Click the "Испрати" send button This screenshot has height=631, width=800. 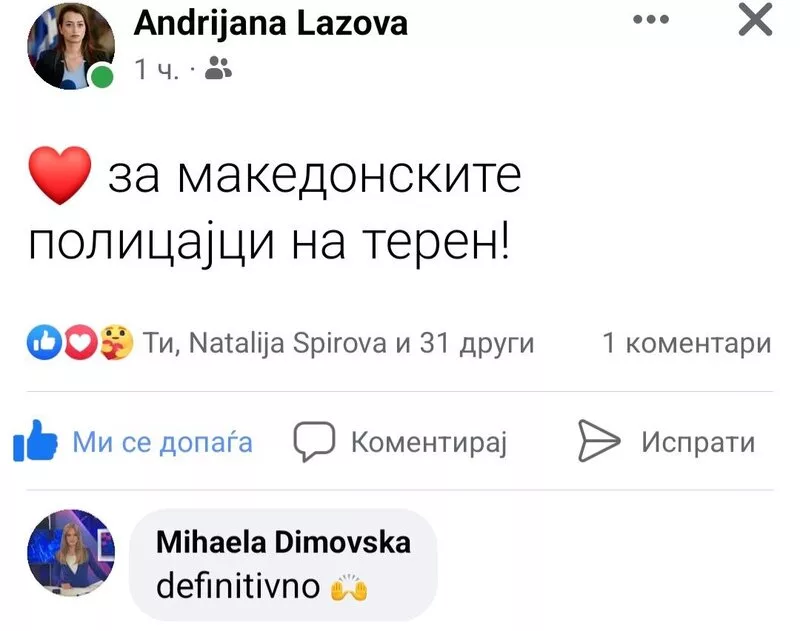coord(697,442)
